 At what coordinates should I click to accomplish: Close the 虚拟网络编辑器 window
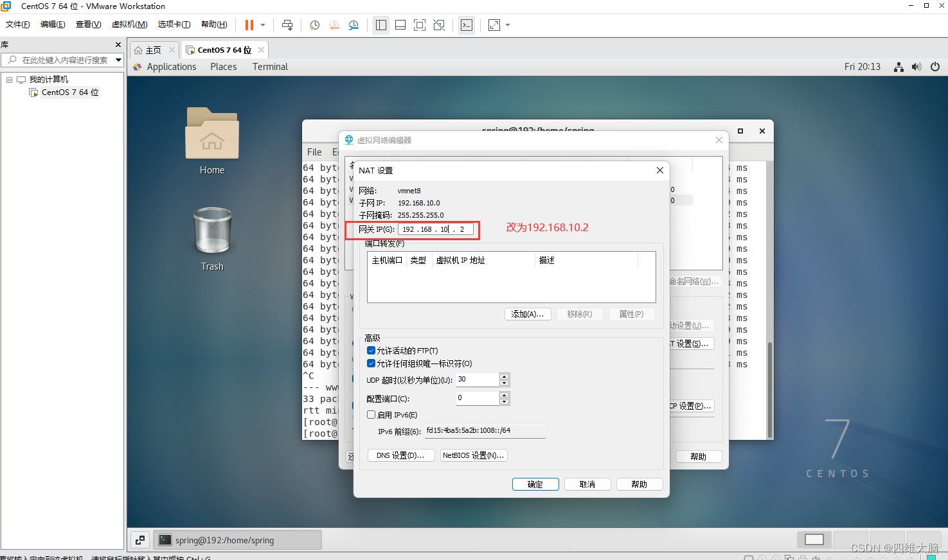pos(719,140)
